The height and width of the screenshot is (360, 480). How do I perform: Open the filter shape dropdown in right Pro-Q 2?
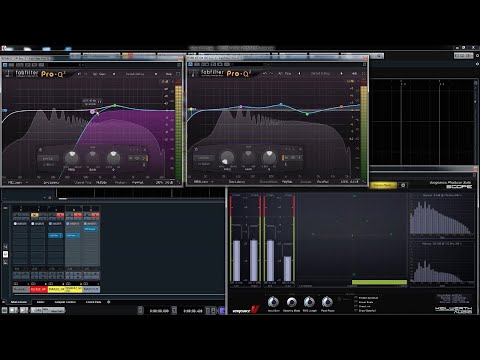coord(204,158)
